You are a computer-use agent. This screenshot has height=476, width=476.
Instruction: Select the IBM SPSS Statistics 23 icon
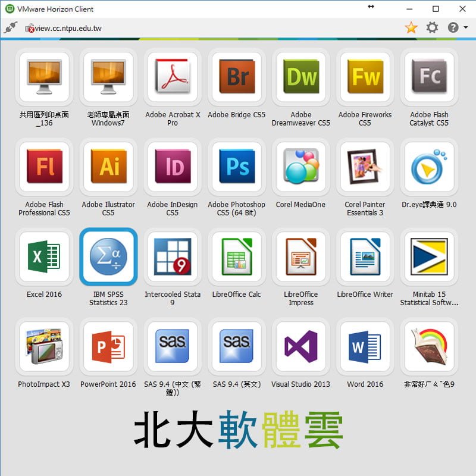tap(108, 257)
